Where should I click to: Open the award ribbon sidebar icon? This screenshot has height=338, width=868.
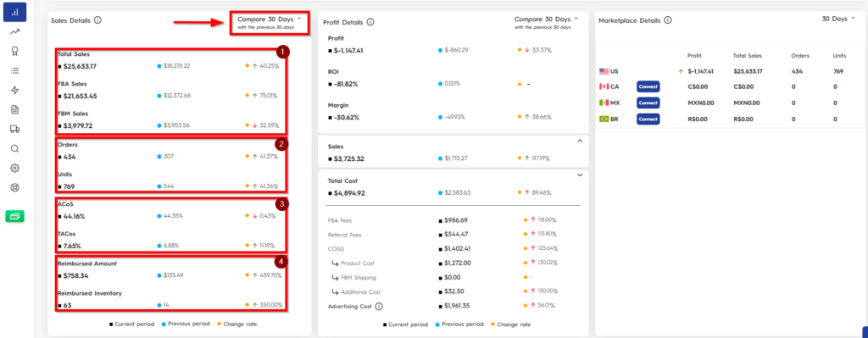(15, 51)
